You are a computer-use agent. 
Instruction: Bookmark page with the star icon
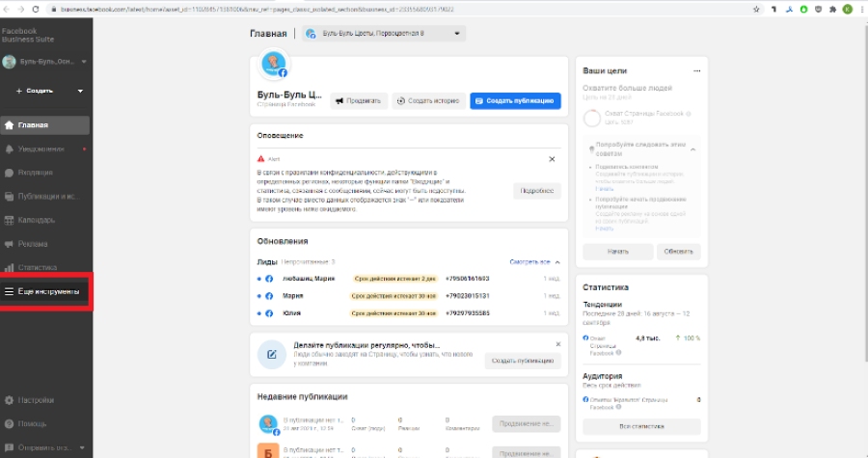coord(757,10)
